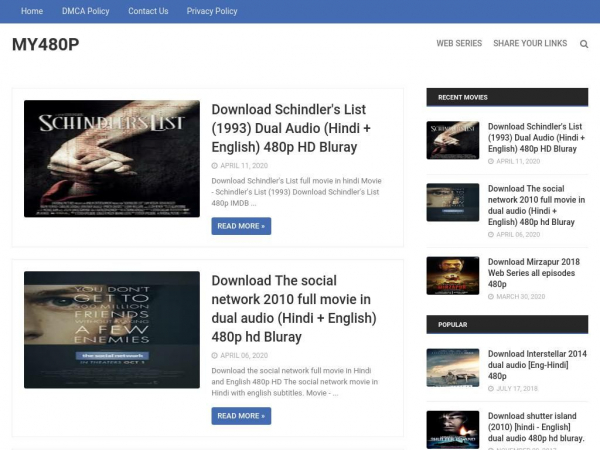The width and height of the screenshot is (600, 450).
Task: Click the MY480P site logo
Action: click(x=45, y=45)
